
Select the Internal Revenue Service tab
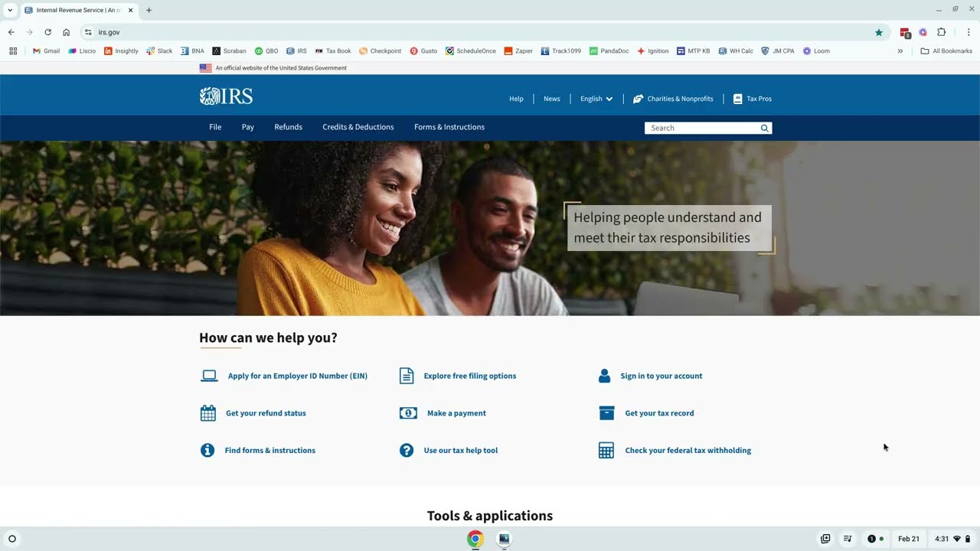point(78,10)
